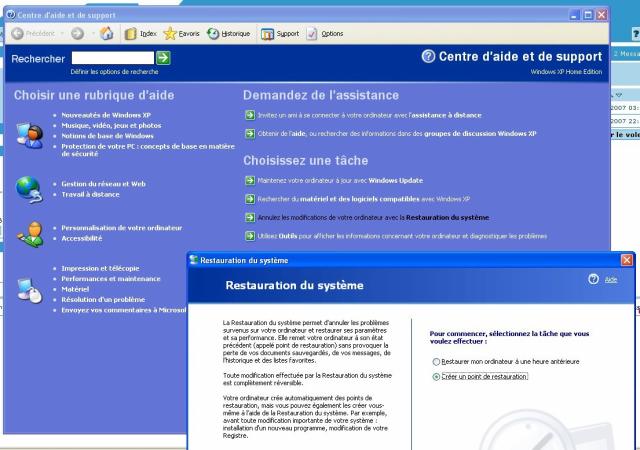Click green arrow icon for Windows Update

click(250, 180)
